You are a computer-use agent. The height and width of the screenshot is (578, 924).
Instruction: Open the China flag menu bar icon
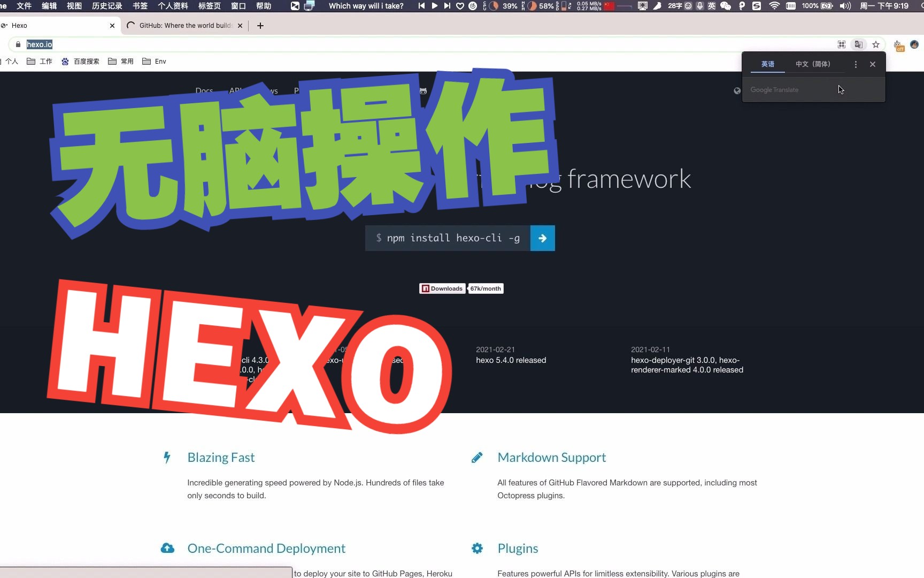pos(609,6)
